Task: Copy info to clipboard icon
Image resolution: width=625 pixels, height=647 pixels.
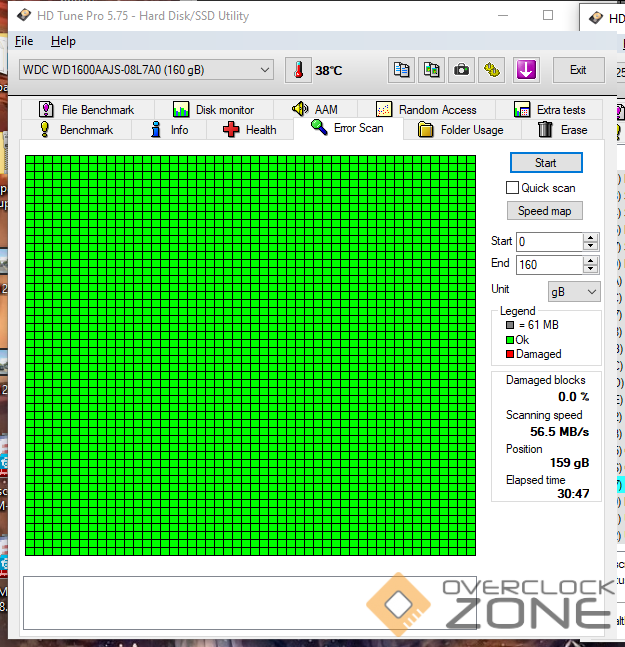Action: pos(401,70)
